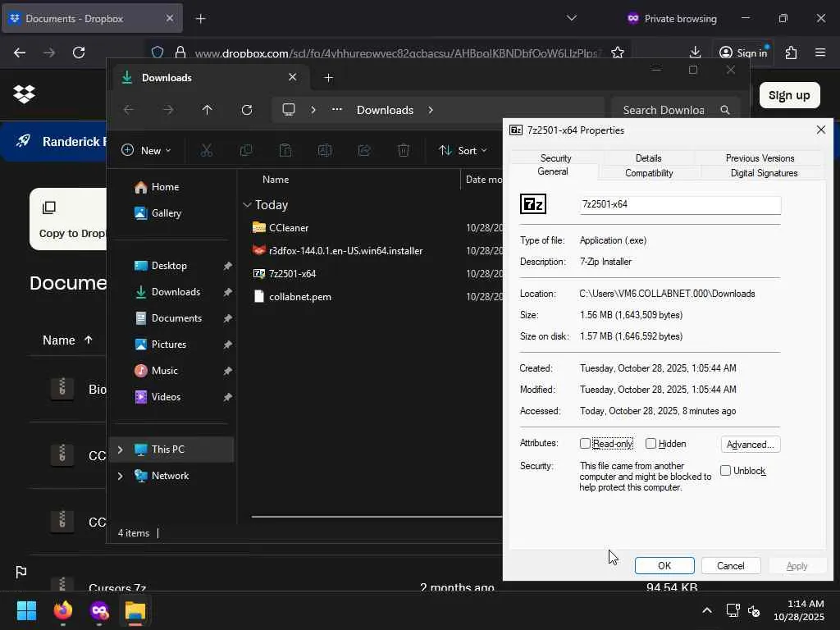Check the Read-only attribute box

point(585,444)
